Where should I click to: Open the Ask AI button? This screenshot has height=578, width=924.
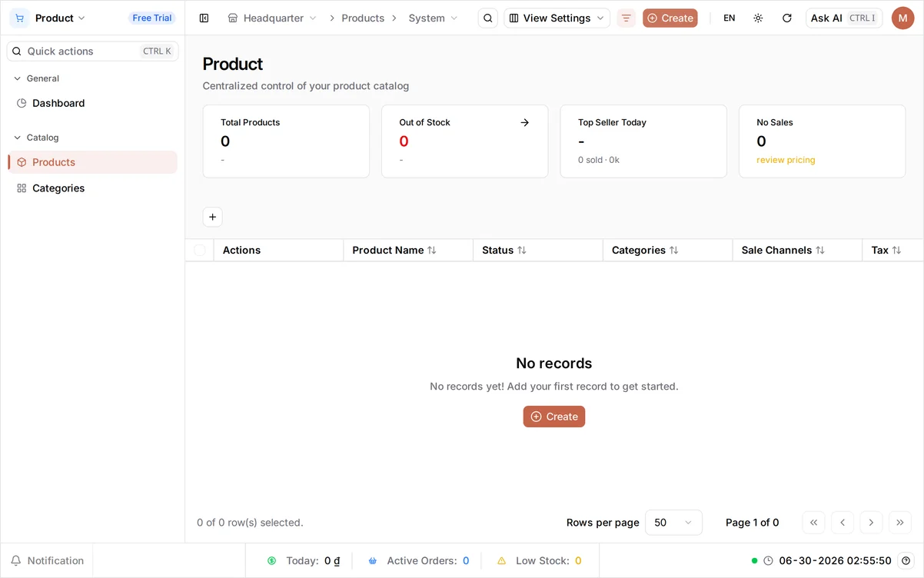click(844, 18)
